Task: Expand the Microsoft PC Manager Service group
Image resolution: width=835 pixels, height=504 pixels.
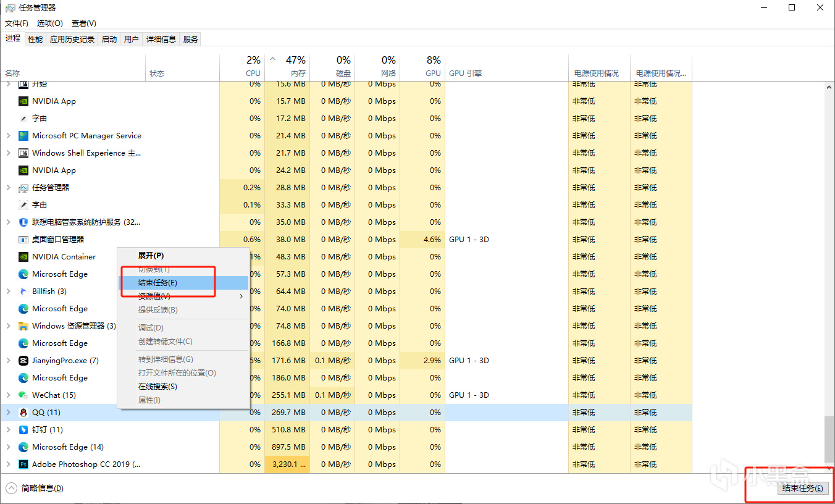Action: (x=8, y=136)
